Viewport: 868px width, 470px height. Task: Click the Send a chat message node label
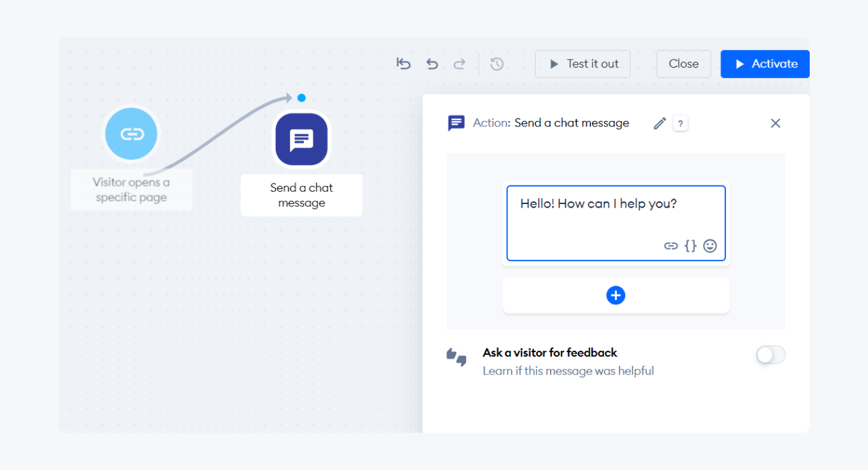click(301, 195)
